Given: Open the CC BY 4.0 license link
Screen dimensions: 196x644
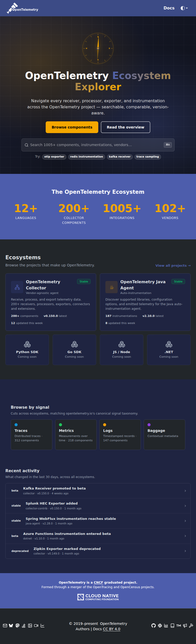Looking at the screenshot, I should [112, 629].
